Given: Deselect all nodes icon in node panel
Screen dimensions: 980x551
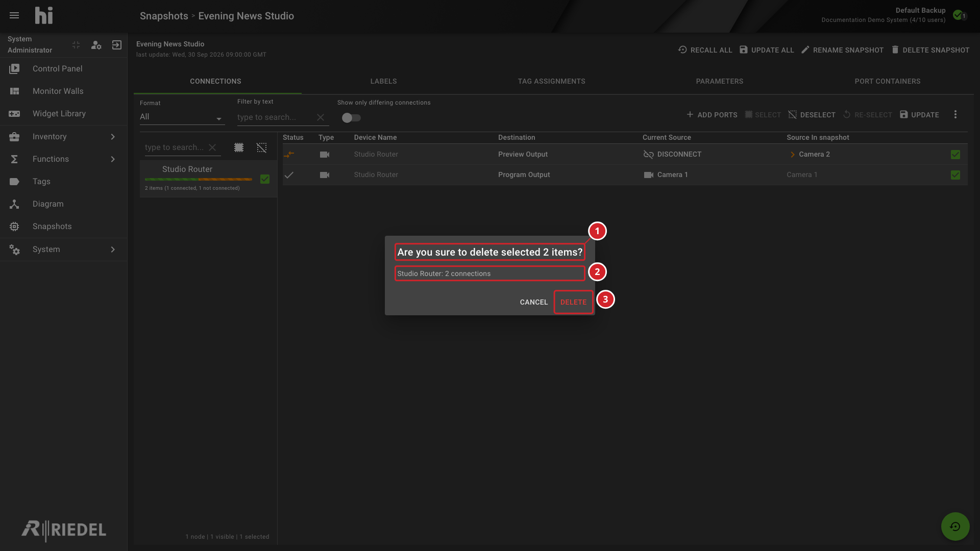Looking at the screenshot, I should point(261,147).
